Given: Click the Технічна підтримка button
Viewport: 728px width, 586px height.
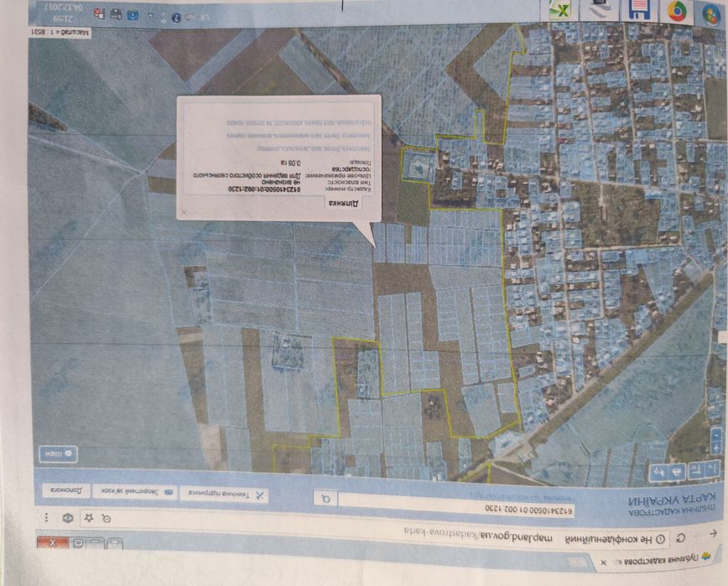Looking at the screenshot, I should (224, 495).
